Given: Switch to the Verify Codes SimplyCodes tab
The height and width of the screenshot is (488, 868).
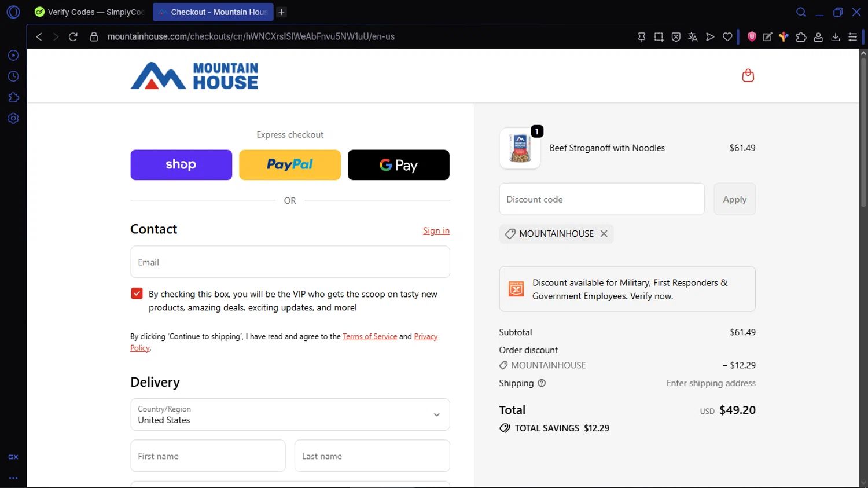Looking at the screenshot, I should pyautogui.click(x=89, y=12).
